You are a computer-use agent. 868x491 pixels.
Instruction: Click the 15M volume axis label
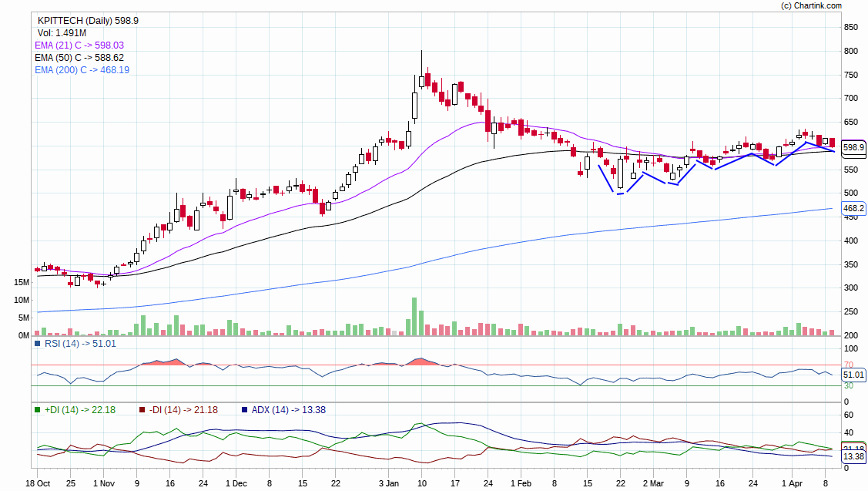(22, 283)
